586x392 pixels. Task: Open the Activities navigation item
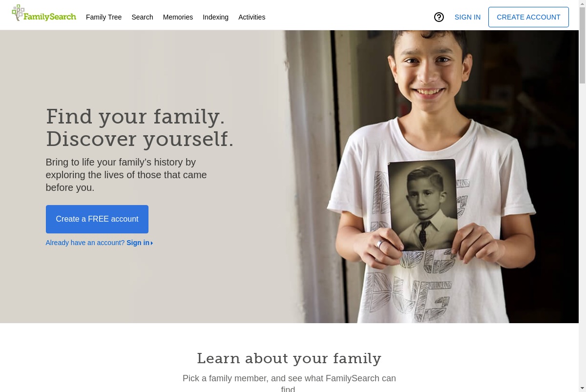click(251, 17)
